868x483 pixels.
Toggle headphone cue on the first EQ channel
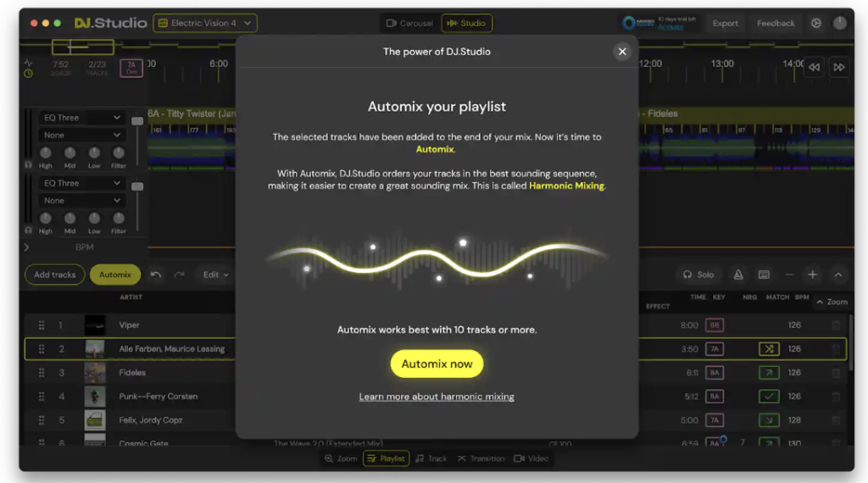point(28,165)
